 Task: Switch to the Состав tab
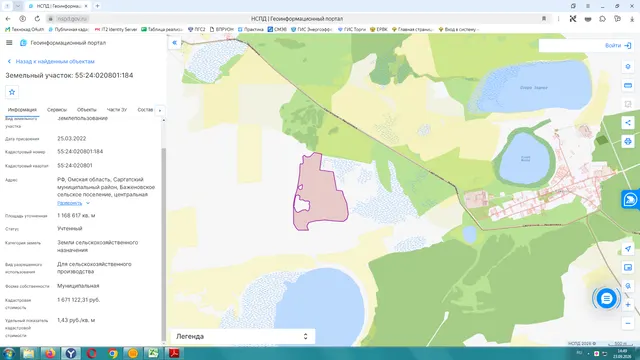coord(145,110)
